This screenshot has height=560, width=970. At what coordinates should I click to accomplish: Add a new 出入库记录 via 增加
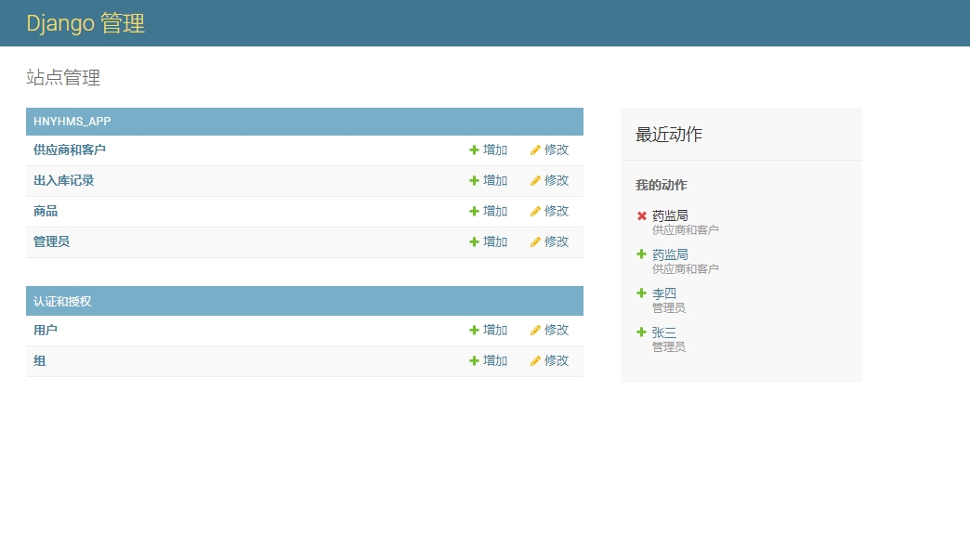488,180
